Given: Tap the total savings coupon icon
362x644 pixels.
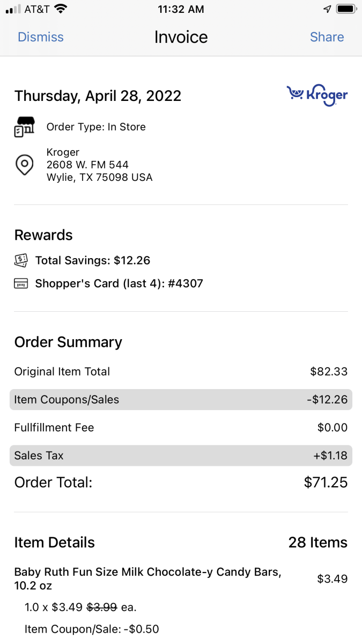Looking at the screenshot, I should 20,260.
